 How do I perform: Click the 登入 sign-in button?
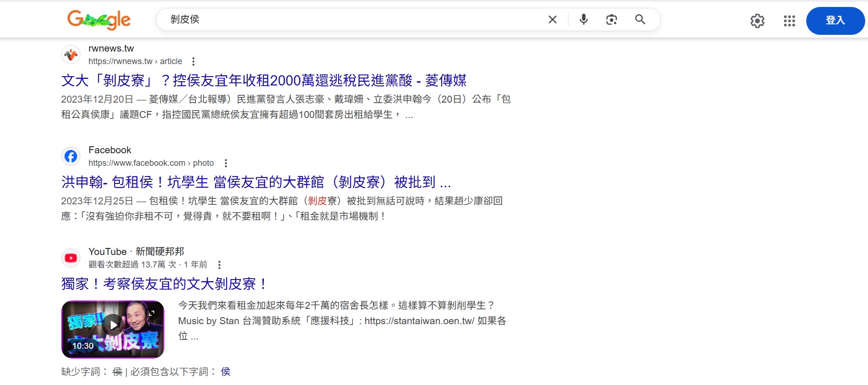(x=835, y=20)
